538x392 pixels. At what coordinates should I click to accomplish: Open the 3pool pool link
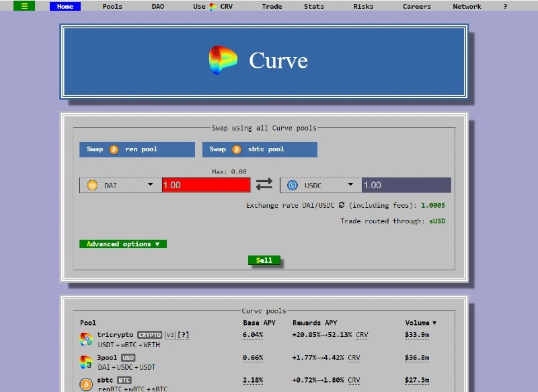[x=107, y=358]
